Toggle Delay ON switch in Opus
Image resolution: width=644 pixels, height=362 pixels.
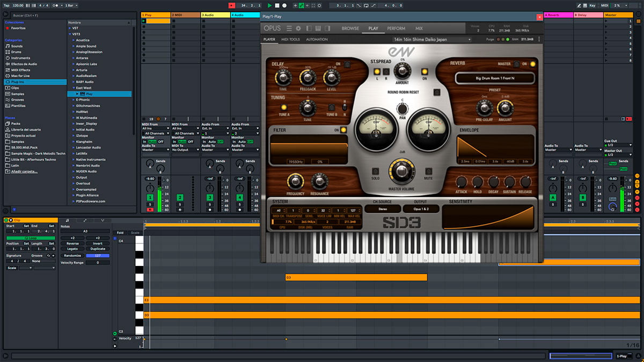tap(347, 65)
